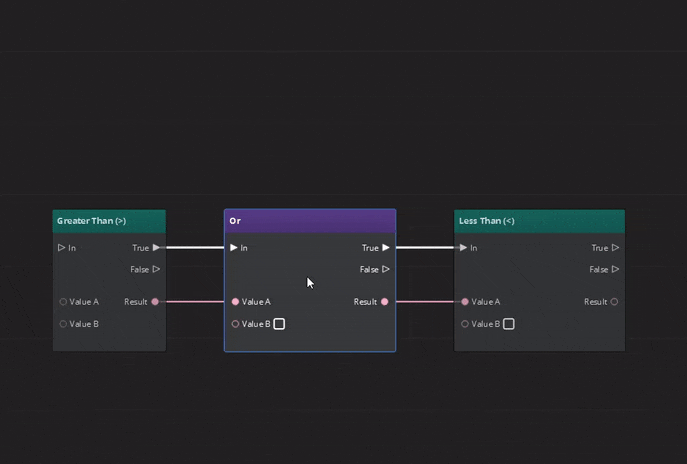Select the Less Than (<) node title bar
The image size is (687, 464).
539,221
